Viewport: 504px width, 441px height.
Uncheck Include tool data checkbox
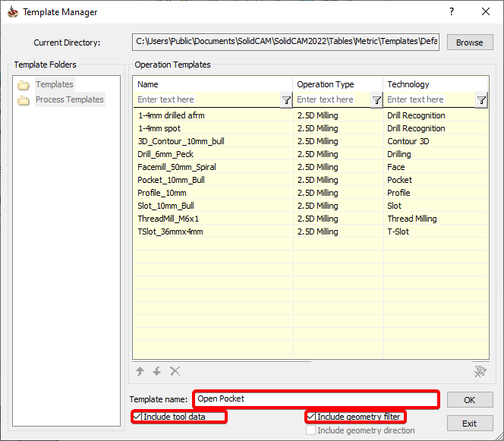(x=137, y=417)
